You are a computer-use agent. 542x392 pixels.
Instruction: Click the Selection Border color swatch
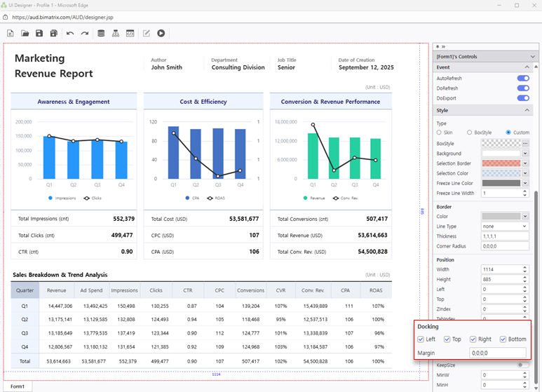[x=501, y=163]
